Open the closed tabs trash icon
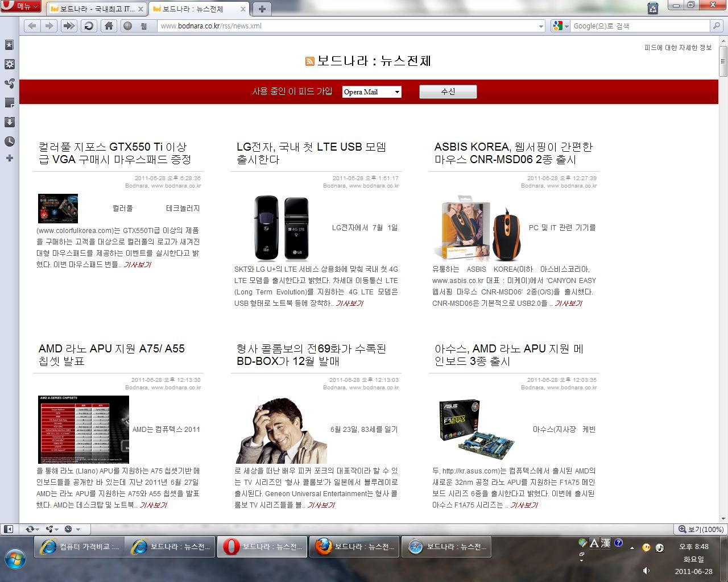 [653, 8]
